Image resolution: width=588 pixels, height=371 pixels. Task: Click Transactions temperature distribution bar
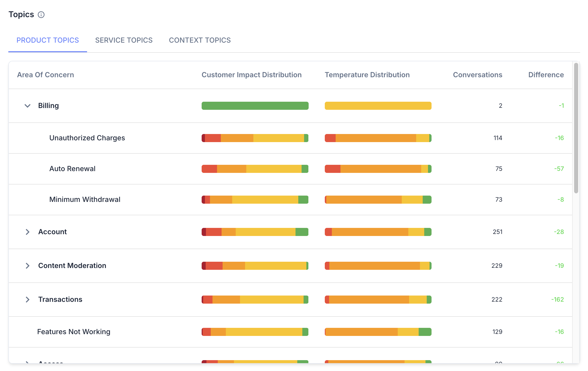click(378, 300)
